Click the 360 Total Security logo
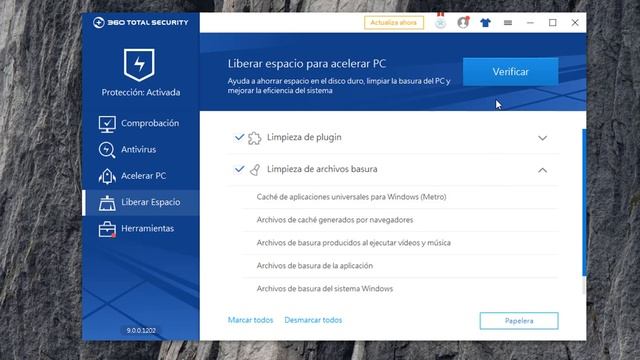 141,22
